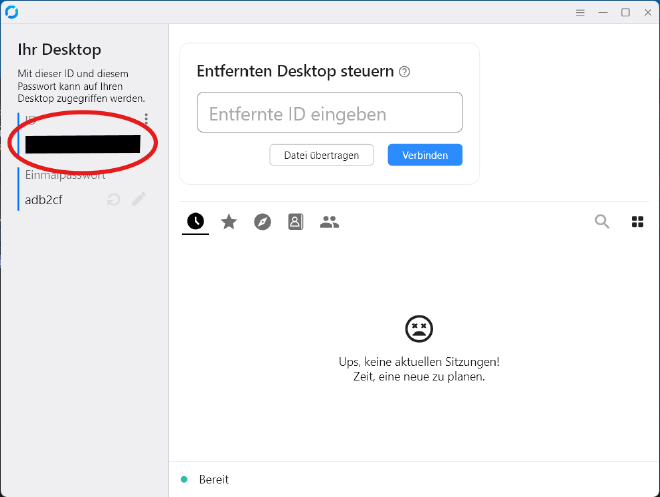
Task: Show the discovered devices compass tab
Action: [x=262, y=222]
